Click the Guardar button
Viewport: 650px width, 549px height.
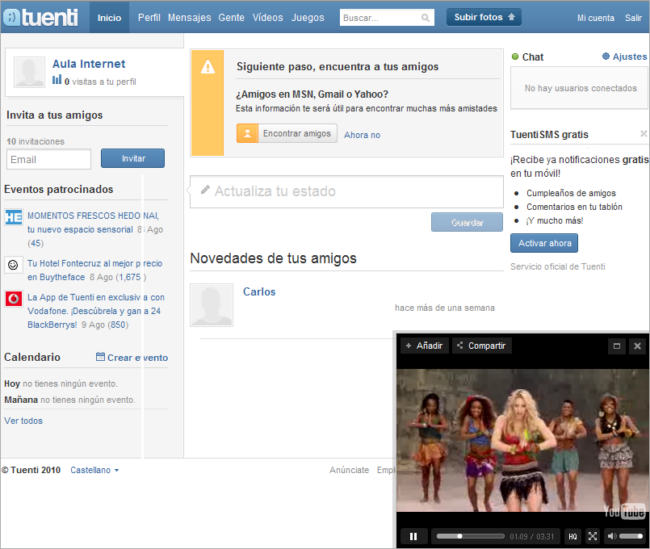click(x=467, y=223)
